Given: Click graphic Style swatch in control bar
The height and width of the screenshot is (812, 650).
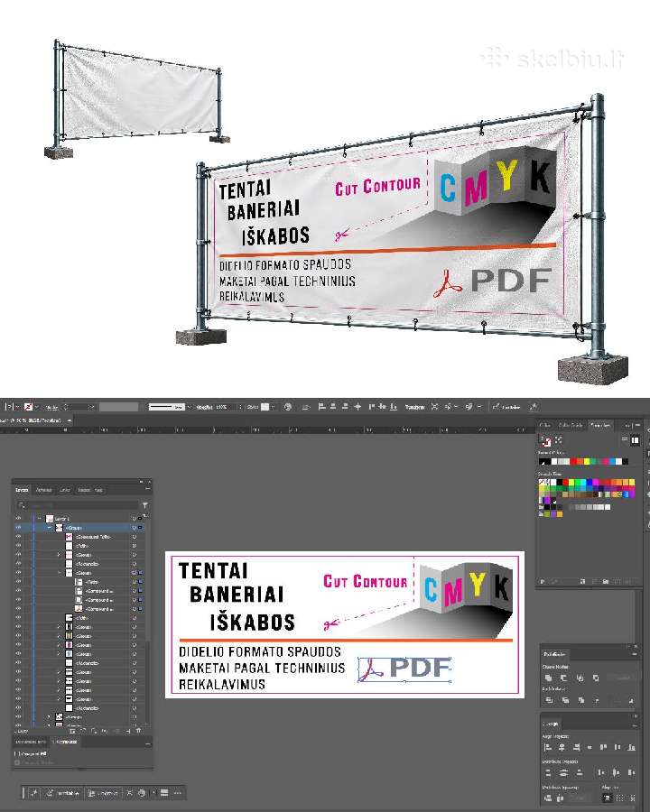Looking at the screenshot, I should tap(265, 407).
